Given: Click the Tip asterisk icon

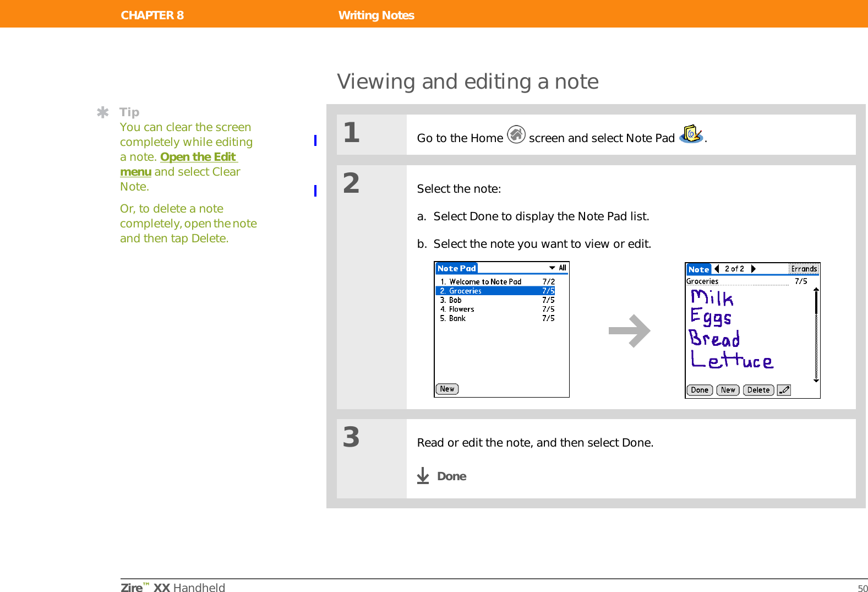Looking at the screenshot, I should click(102, 112).
